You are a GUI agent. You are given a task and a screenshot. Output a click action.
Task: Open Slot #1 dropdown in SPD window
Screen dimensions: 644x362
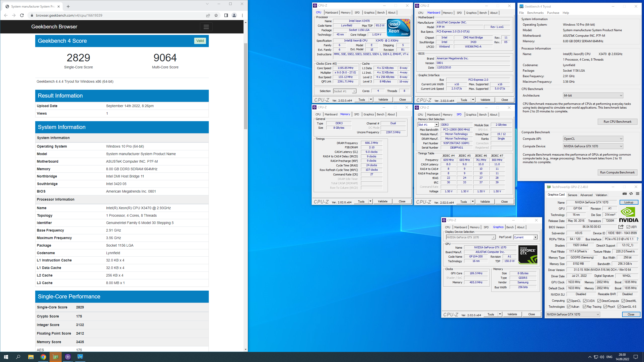[x=428, y=125]
